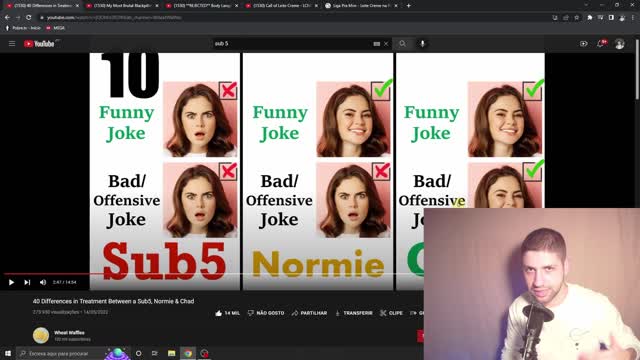640x360 pixels.
Task: Click the Chrome icon on the taskbar
Action: (188, 353)
